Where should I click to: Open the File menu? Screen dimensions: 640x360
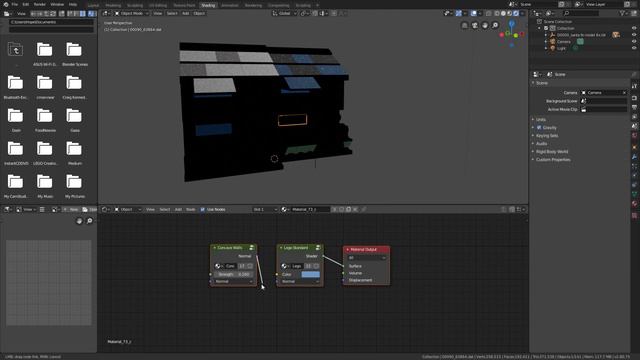coord(15,4)
